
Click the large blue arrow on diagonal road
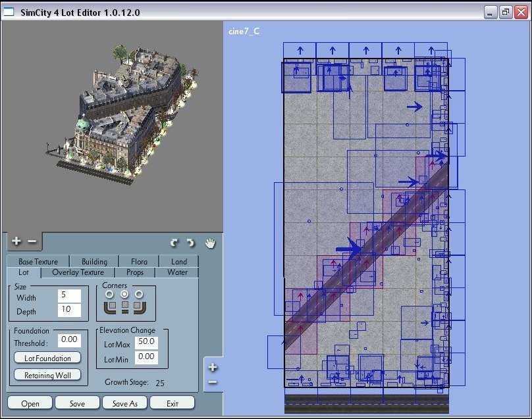click(349, 249)
